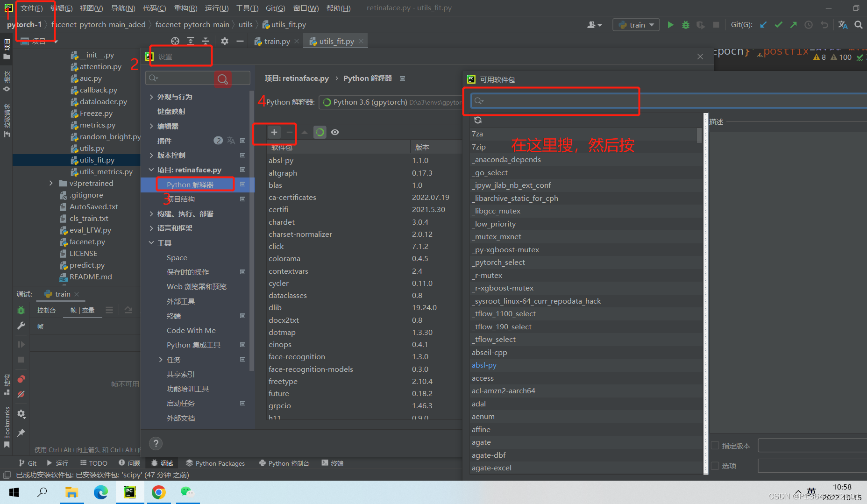867x504 pixels.
Task: Click the project panel locate target icon
Action: tap(175, 41)
